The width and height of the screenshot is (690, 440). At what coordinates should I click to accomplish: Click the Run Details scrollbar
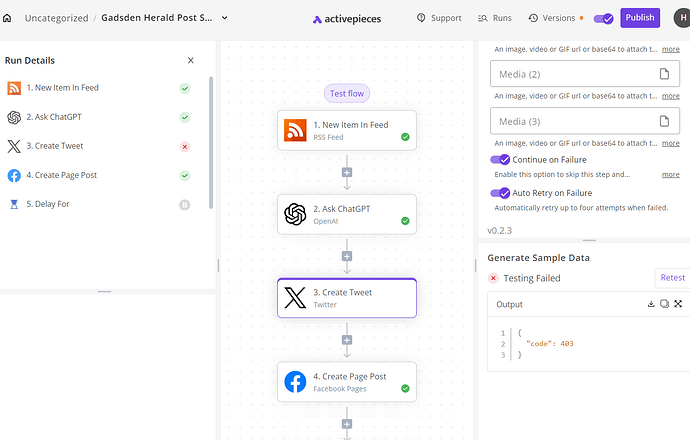[x=211, y=142]
